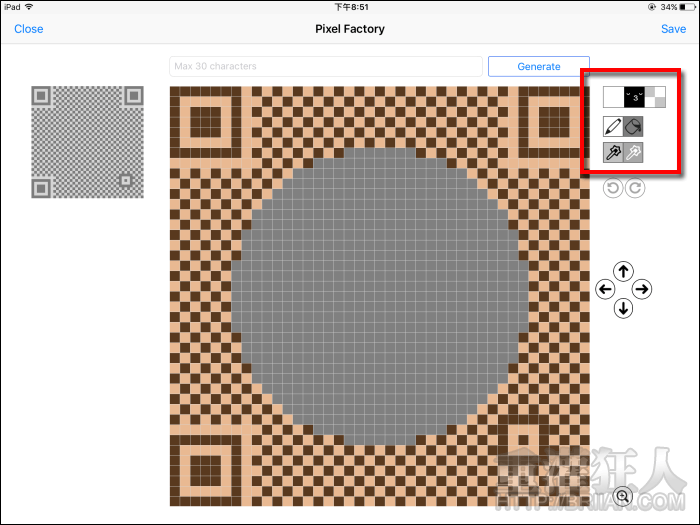Select the paint bucket fill tool
700x525 pixels.
[x=634, y=127]
